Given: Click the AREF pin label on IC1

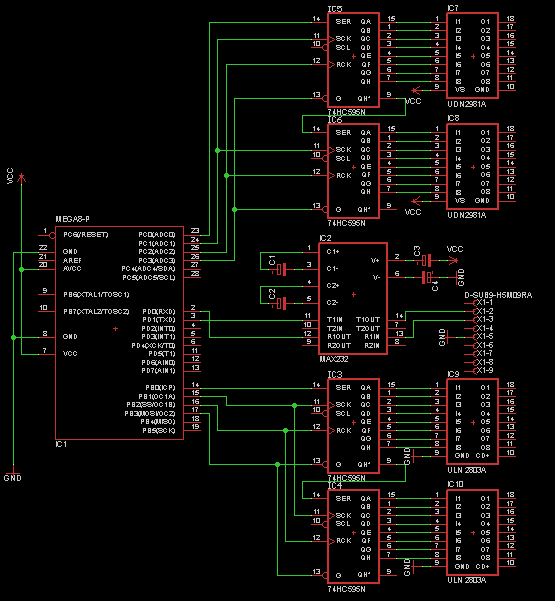Looking at the screenshot, I should [x=72, y=260].
